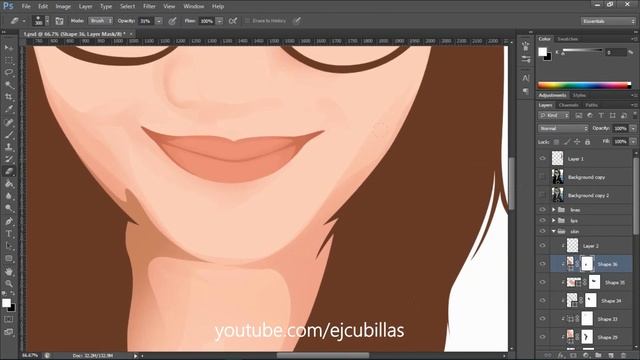Hide the Shape 35 layer
The width and height of the screenshot is (640, 360).
coord(542,282)
